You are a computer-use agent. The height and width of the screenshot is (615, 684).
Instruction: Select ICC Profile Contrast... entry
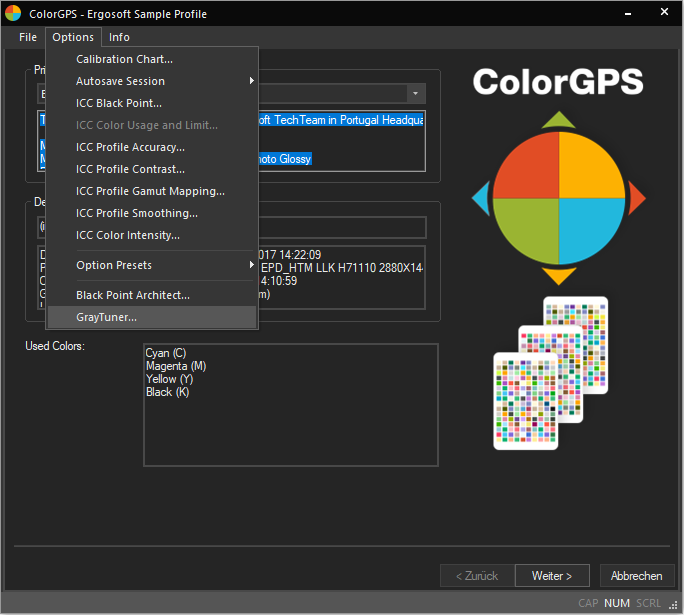click(x=152, y=169)
